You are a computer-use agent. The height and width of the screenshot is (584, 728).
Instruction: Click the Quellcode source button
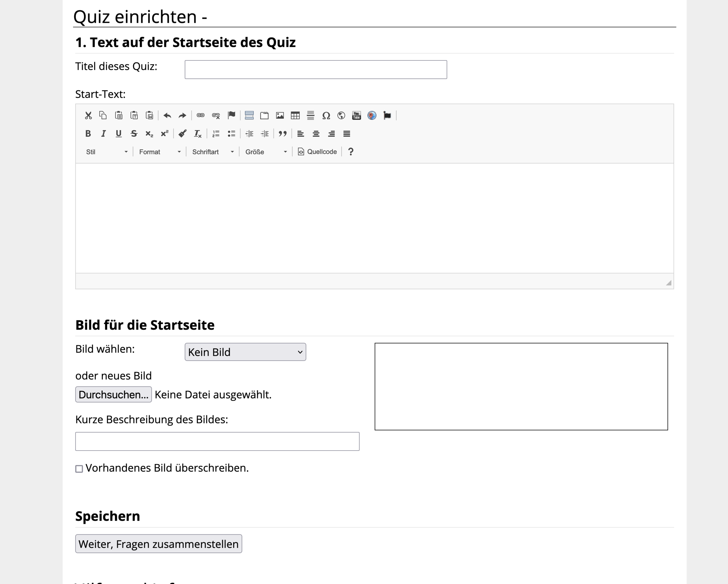click(x=317, y=152)
